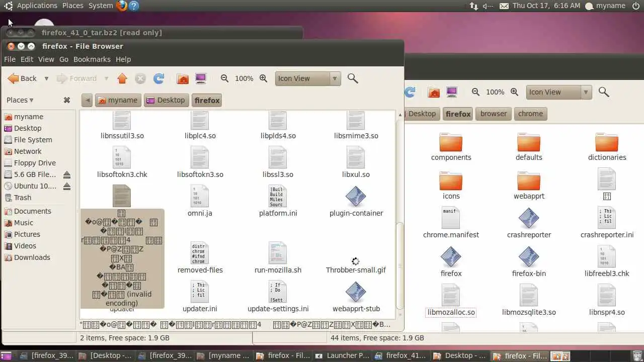Open the Help menu in File Browser
The width and height of the screenshot is (644, 362).
pos(123,59)
